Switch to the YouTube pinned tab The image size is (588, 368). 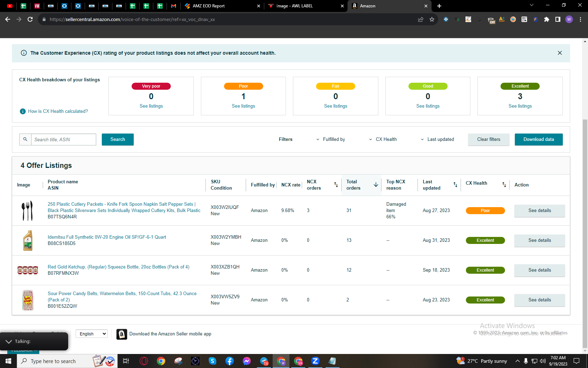[x=10, y=6]
